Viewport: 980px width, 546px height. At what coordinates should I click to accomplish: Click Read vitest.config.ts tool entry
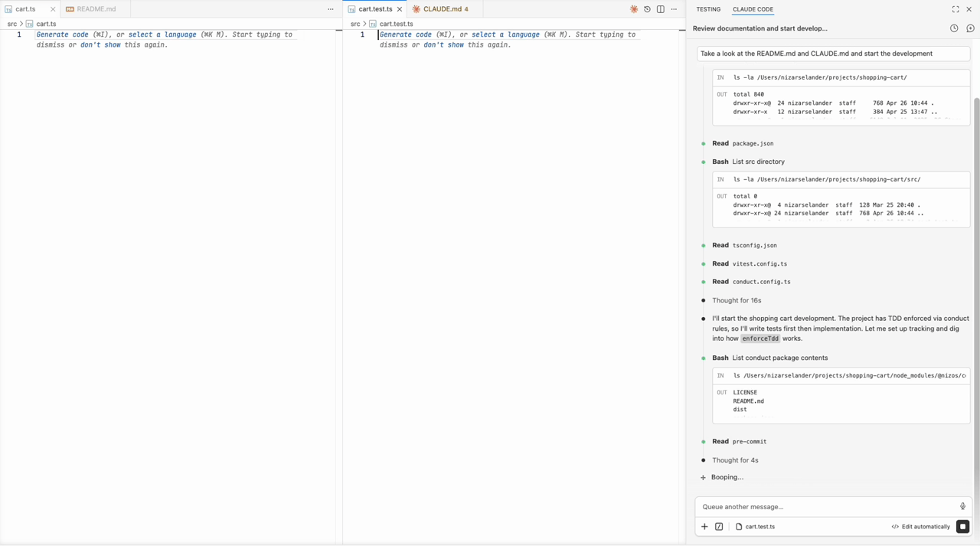pyautogui.click(x=750, y=263)
